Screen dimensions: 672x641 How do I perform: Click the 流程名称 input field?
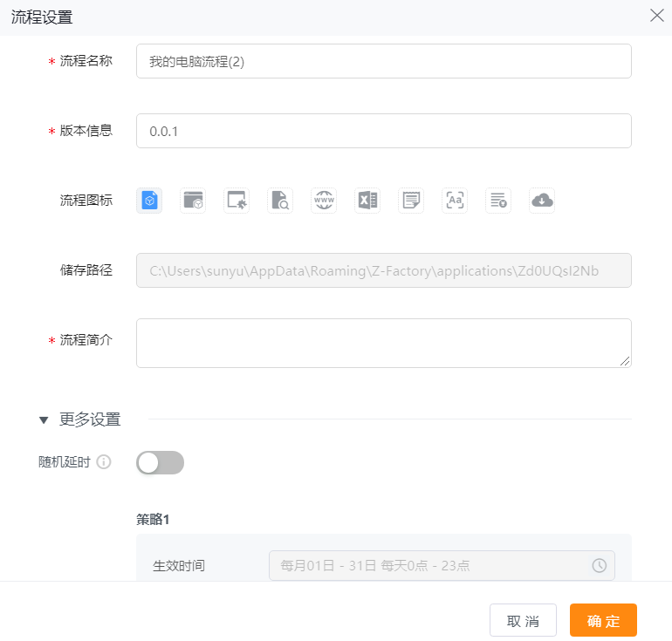click(x=383, y=61)
